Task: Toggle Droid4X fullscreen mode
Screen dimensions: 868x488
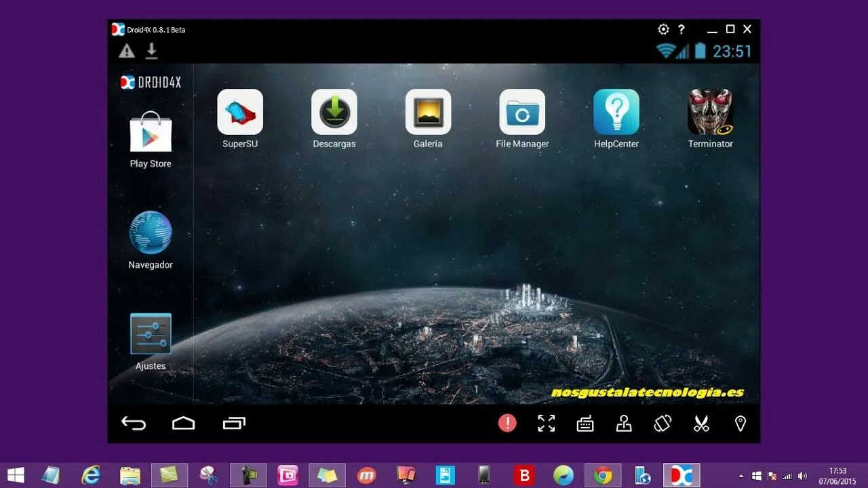Action: (546, 424)
